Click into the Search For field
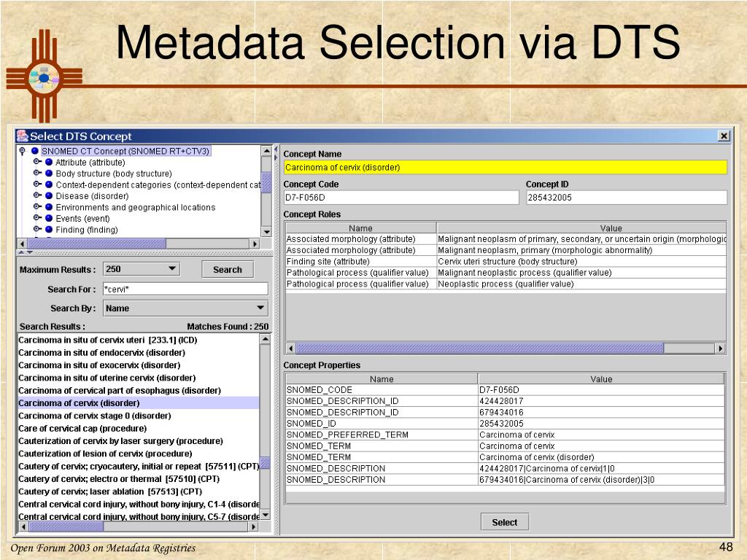 (x=186, y=289)
